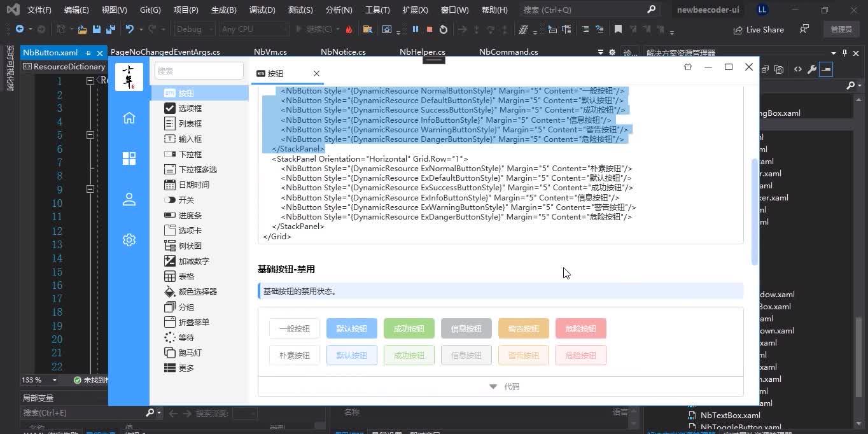
Task: Click the 一般按钮 button in the demo
Action: [x=293, y=328]
